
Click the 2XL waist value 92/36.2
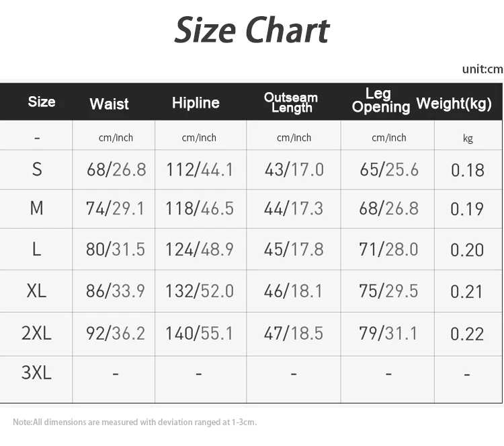pos(116,333)
